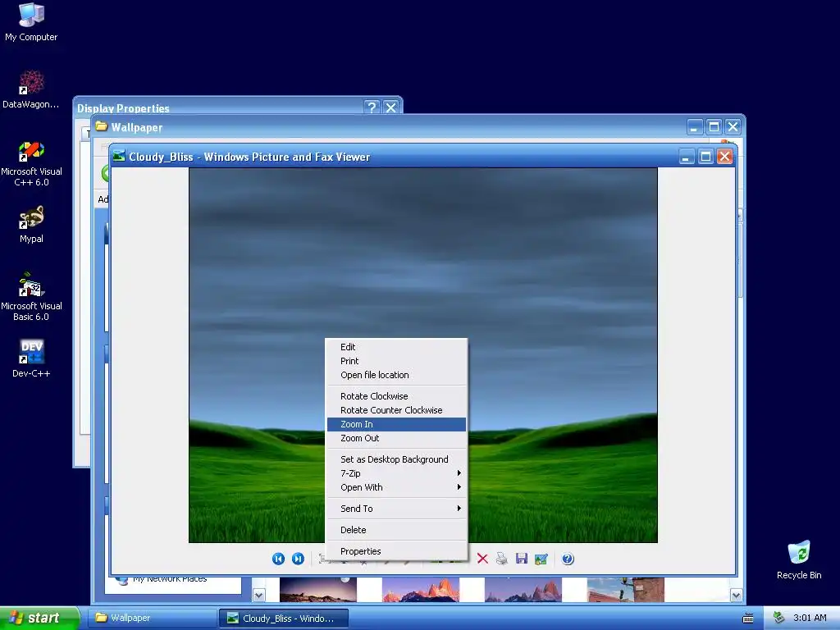Click the Cloudy_Bliss taskbar button

[x=284, y=619]
